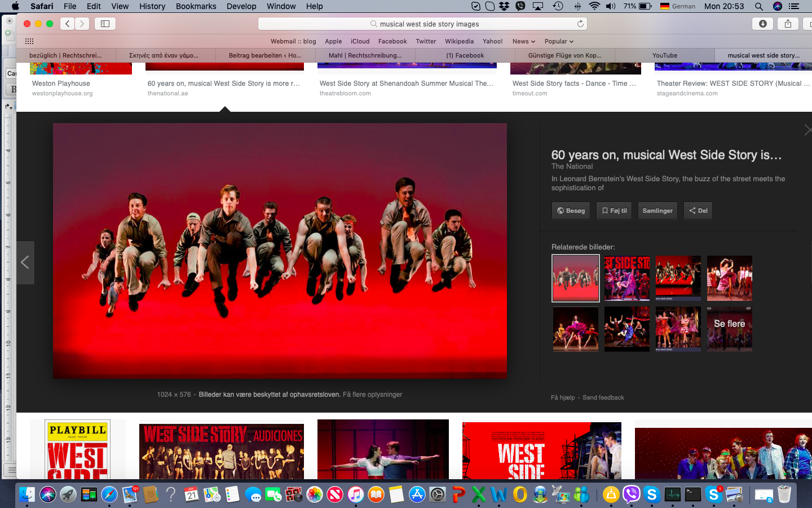812x508 pixels.
Task: Open Bluetooth status menu
Action: 577,6
